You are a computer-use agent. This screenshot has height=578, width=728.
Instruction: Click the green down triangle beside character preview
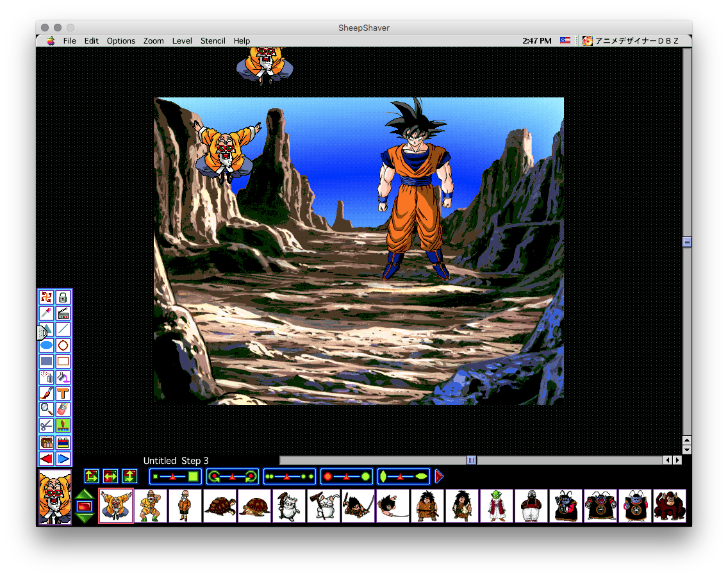click(85, 518)
